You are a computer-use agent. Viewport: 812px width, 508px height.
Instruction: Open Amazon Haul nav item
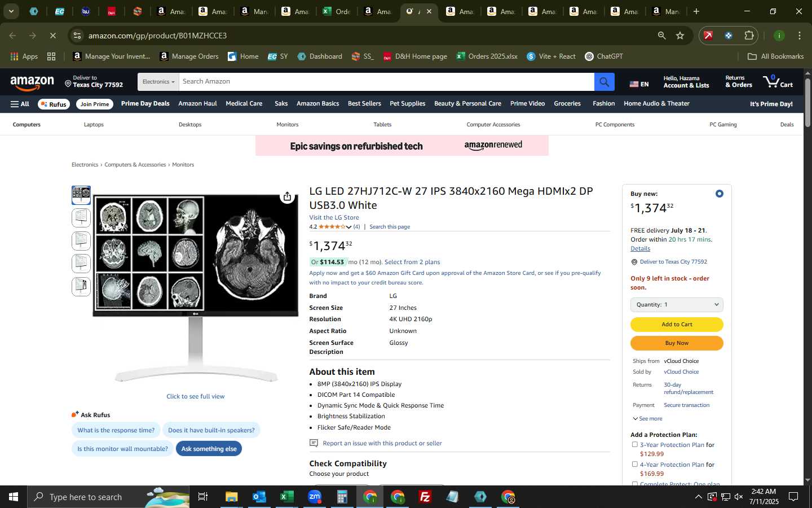pyautogui.click(x=197, y=103)
